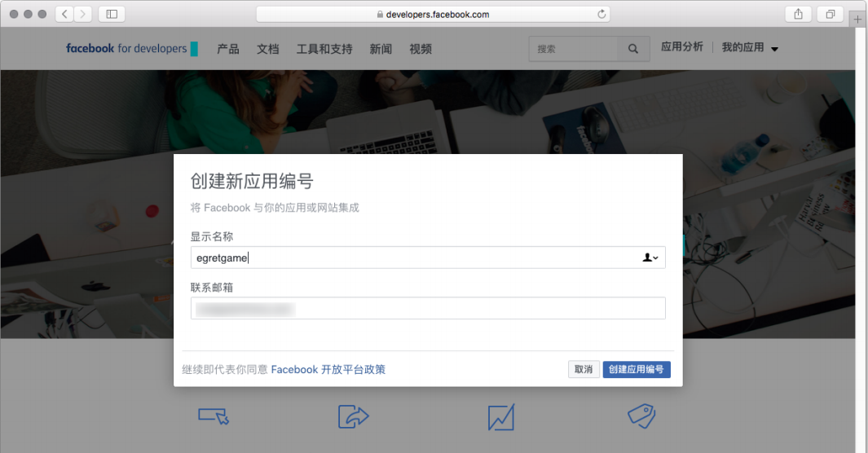Show all tabs with the tab overview icon
Viewport: 868px width, 453px height.
(x=831, y=14)
